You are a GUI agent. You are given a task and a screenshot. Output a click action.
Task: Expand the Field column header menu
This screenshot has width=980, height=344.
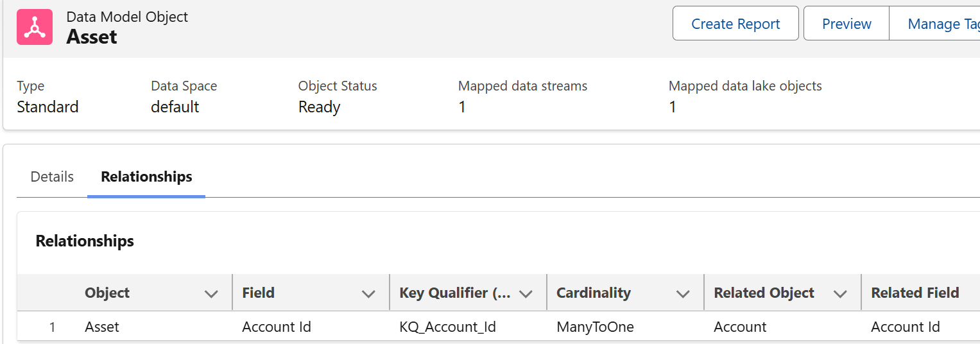point(368,294)
